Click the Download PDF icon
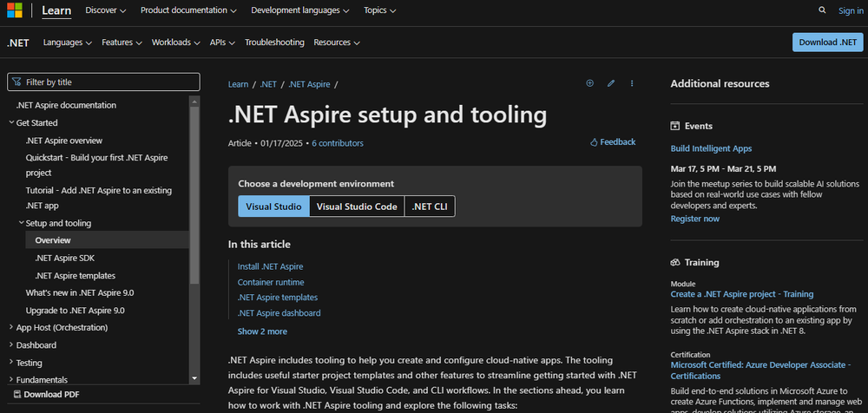Image resolution: width=868 pixels, height=413 pixels. point(17,395)
